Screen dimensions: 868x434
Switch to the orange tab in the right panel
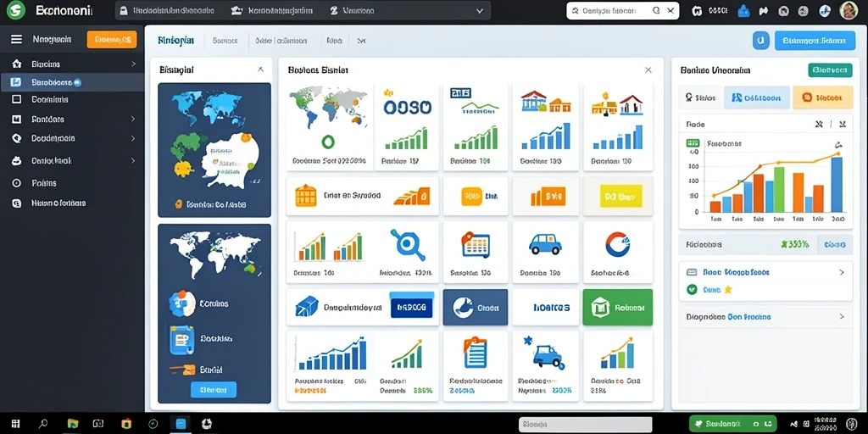point(822,97)
